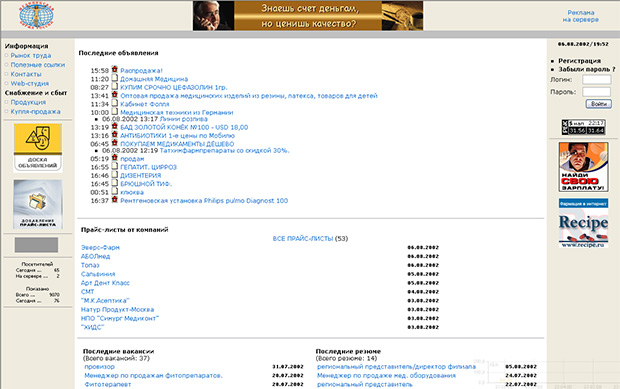Click the top advertisement banner with man

(x=308, y=15)
